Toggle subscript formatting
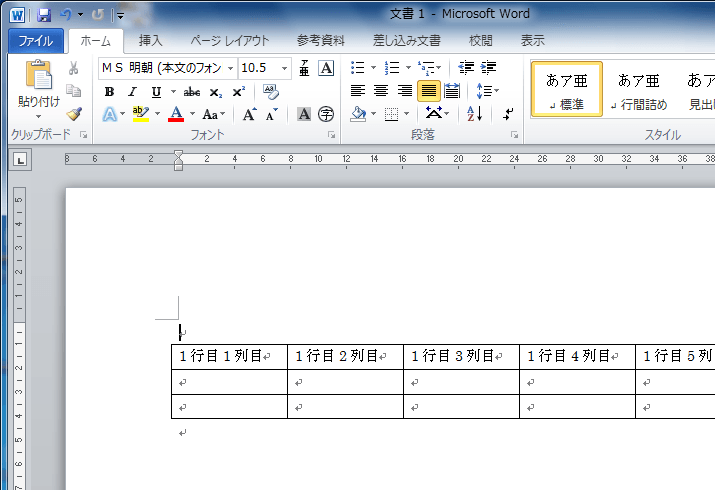The height and width of the screenshot is (490, 715). coord(216,92)
